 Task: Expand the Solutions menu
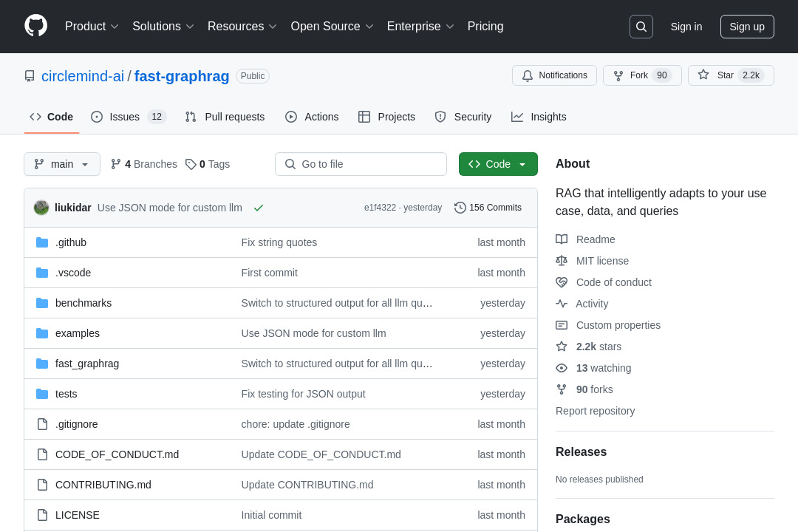click(163, 27)
